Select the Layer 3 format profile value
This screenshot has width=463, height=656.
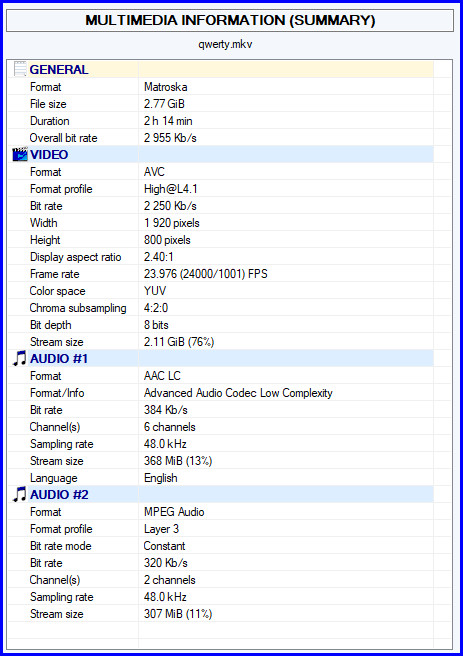point(161,529)
